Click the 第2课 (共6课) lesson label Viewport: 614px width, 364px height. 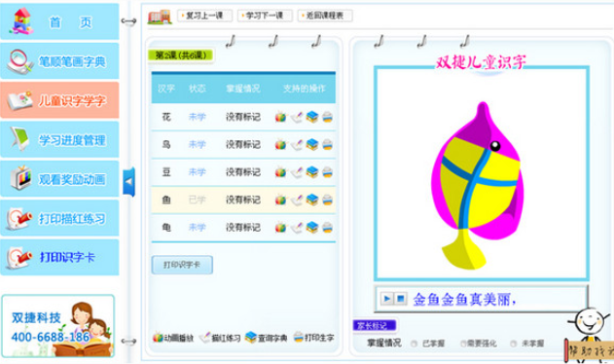[x=181, y=55]
